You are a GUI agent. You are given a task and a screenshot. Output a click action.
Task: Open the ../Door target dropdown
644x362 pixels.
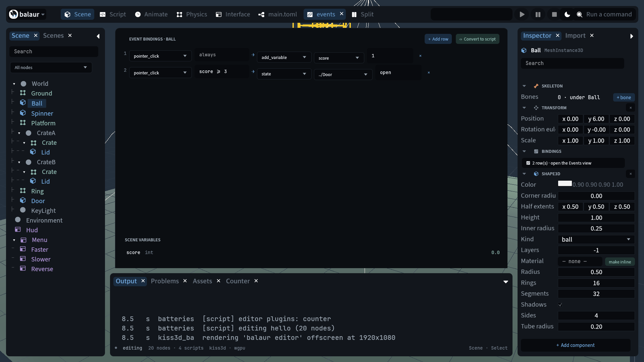(x=343, y=74)
